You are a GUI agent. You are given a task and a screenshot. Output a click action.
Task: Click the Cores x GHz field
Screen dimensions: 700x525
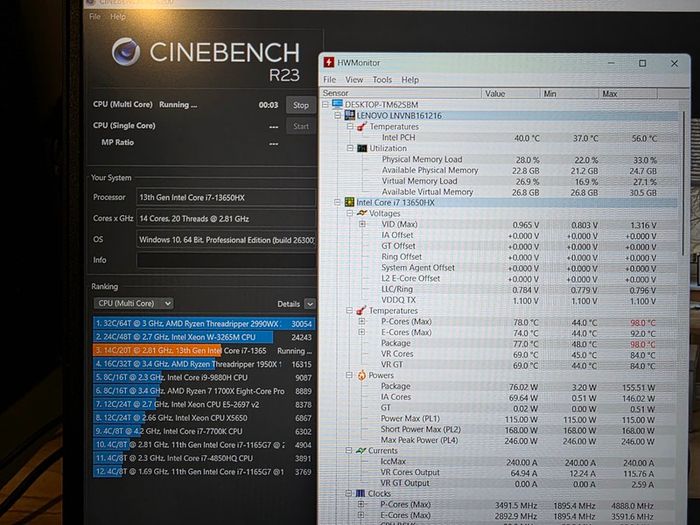pos(225,219)
